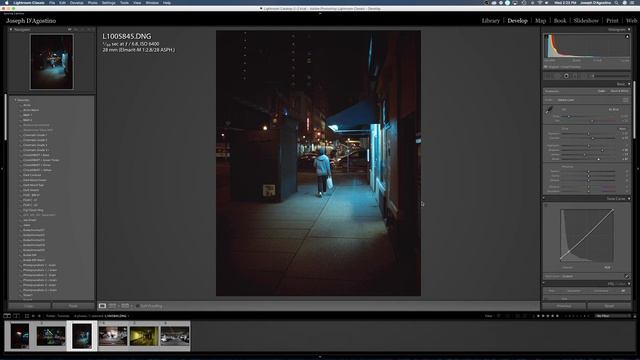Click the Blacks slider handle
The height and width of the screenshot is (360, 640).
(x=598, y=159)
